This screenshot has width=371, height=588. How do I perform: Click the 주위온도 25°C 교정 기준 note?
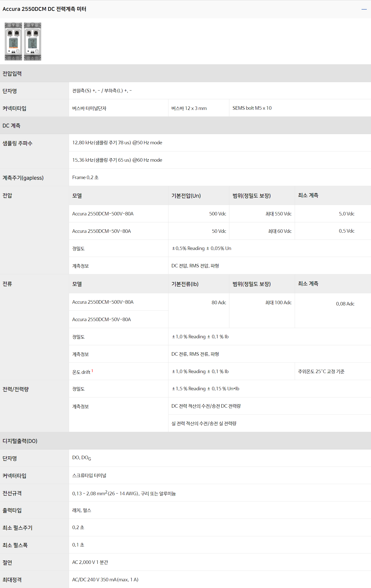(321, 371)
